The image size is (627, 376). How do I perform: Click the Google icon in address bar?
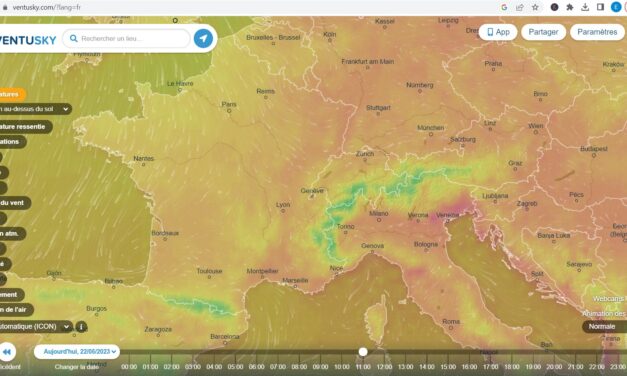[x=504, y=7]
